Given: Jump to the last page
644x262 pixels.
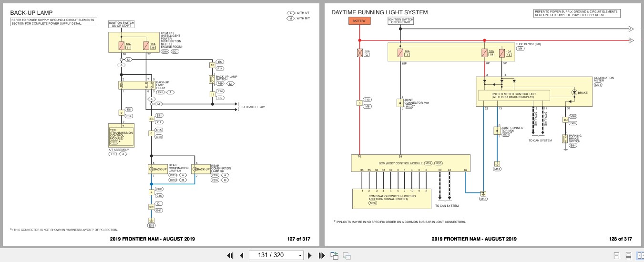Looking at the screenshot, I should [x=321, y=255].
